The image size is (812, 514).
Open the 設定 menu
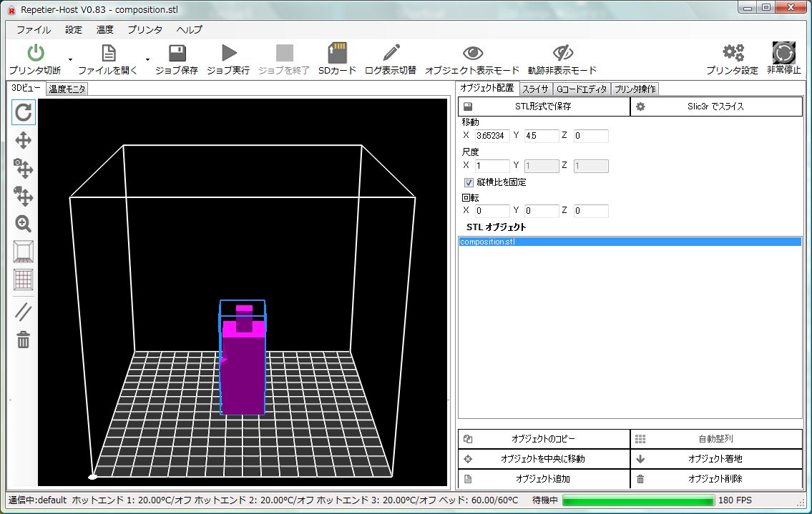click(74, 29)
